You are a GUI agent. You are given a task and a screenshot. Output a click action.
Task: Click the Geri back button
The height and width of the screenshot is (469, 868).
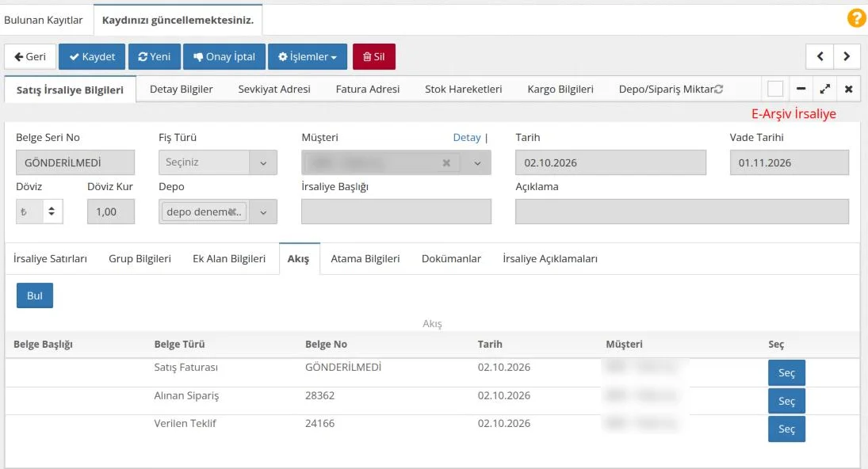pos(30,56)
